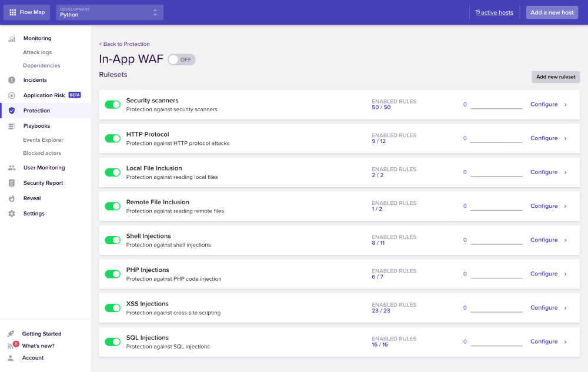Click the Account person icon

point(11,358)
